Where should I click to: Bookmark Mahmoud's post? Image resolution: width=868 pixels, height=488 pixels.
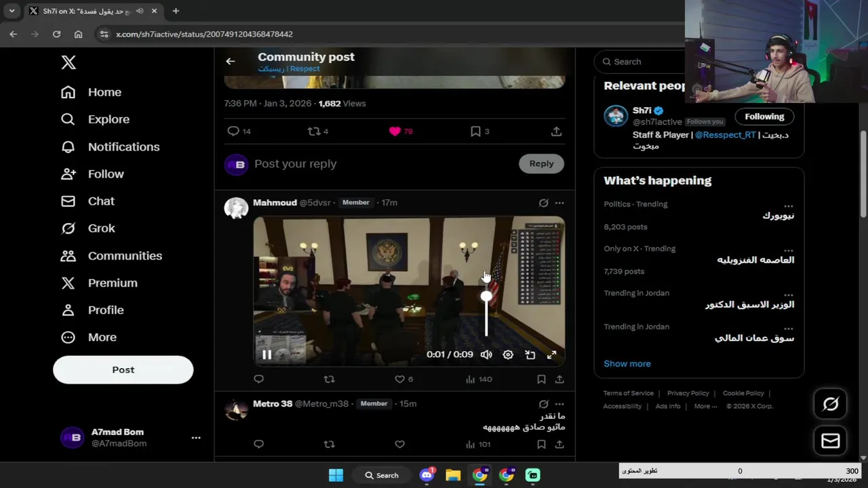pyautogui.click(x=541, y=380)
